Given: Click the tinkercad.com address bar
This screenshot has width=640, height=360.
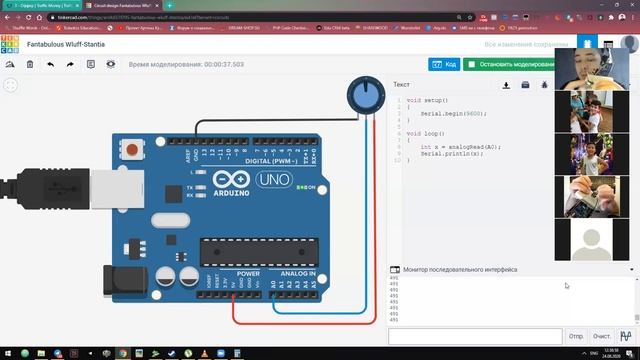Looking at the screenshot, I should (x=253, y=18).
